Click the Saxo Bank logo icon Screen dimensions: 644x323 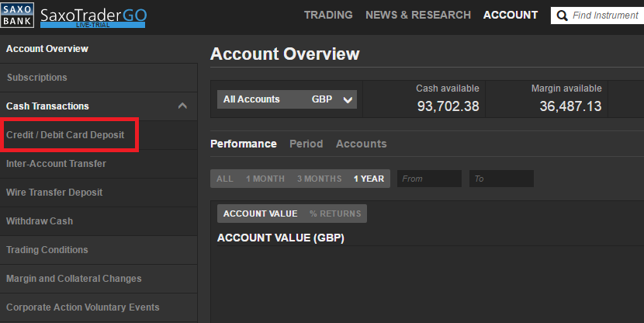[x=17, y=16]
